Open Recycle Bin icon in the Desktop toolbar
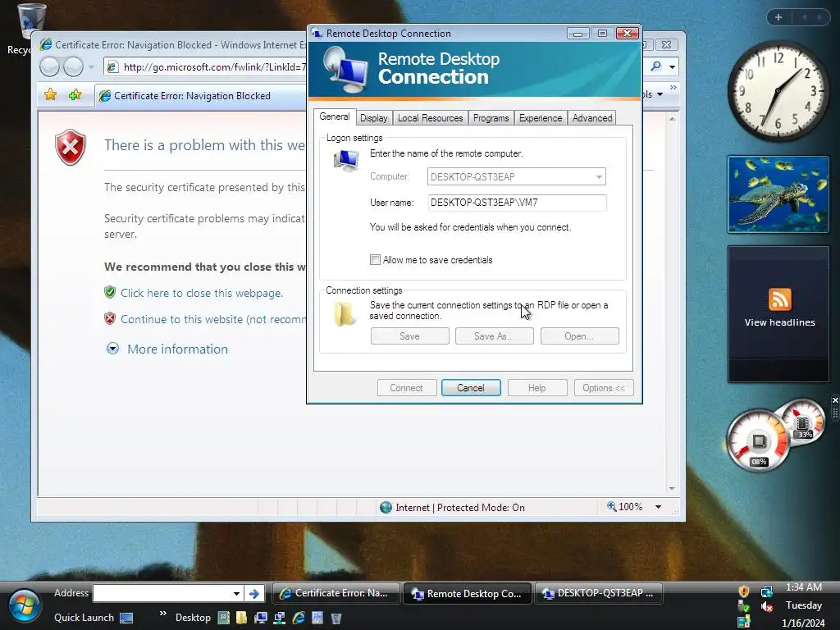This screenshot has width=840, height=630. click(336, 618)
